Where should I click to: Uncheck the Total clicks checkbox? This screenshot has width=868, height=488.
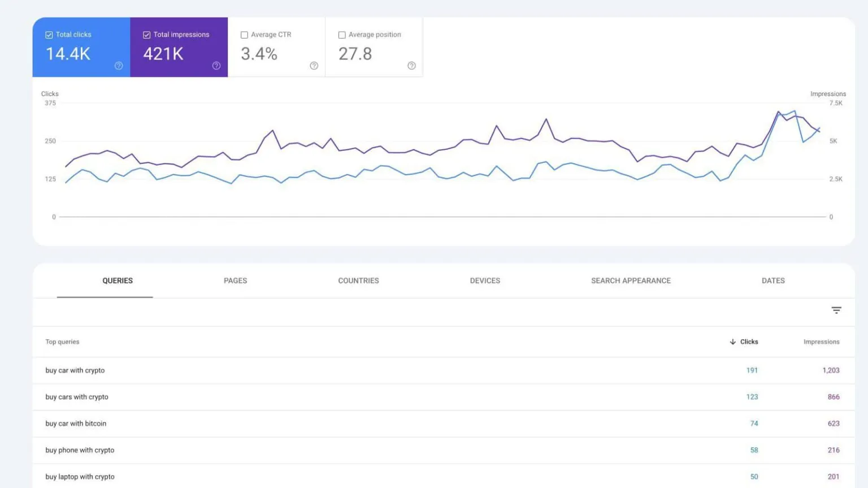(x=49, y=34)
